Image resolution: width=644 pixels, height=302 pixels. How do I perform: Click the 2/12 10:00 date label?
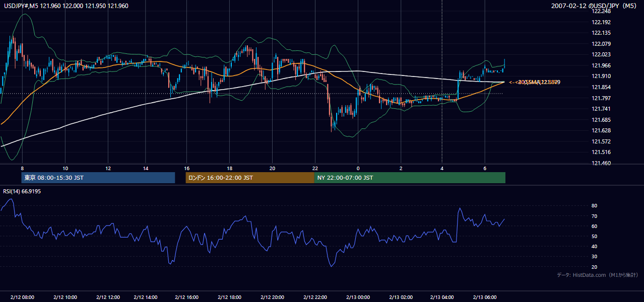65,297
